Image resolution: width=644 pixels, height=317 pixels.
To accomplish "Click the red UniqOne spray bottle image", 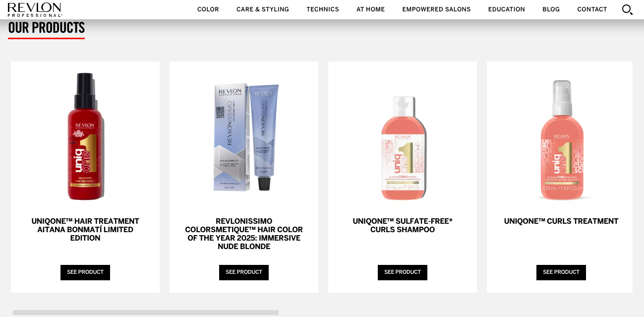I will [x=86, y=136].
